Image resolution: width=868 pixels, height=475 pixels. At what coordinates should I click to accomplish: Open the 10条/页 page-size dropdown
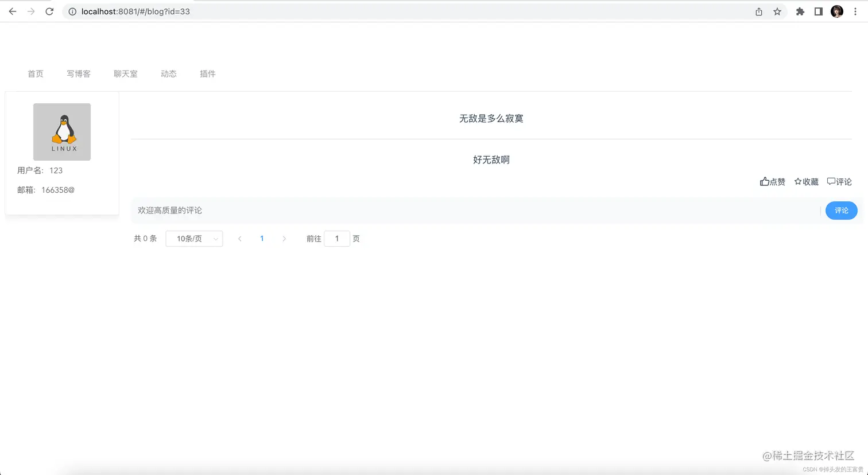tap(194, 239)
